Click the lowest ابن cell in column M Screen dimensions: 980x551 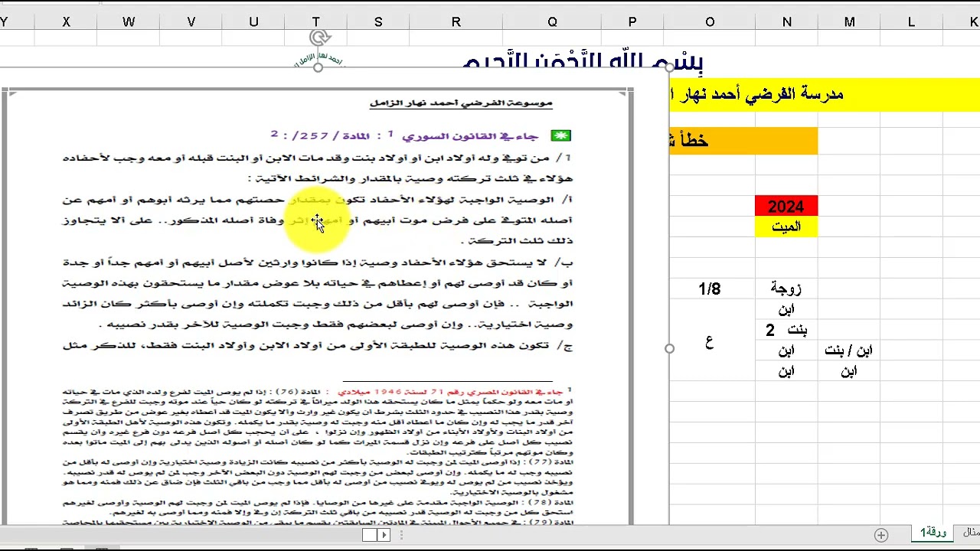click(849, 371)
